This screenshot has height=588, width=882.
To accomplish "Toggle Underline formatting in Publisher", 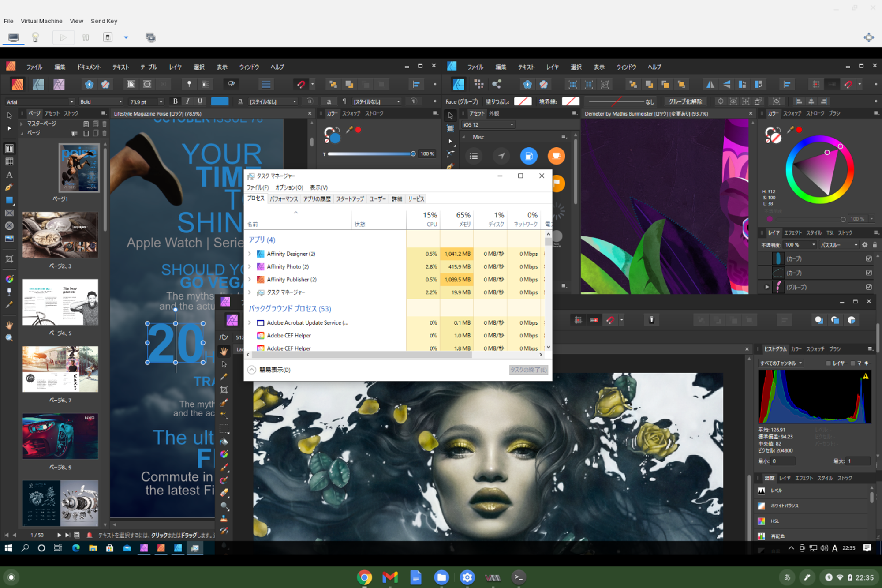I will 200,101.
